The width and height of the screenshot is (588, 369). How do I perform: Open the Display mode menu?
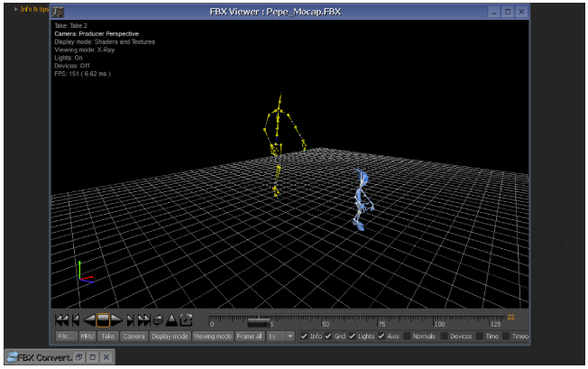(170, 336)
